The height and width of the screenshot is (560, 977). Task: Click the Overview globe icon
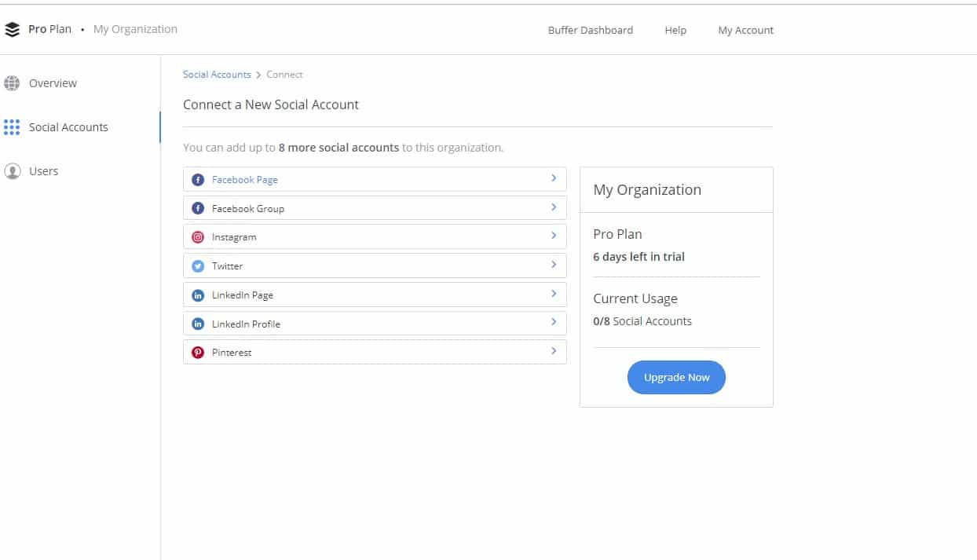(12, 83)
